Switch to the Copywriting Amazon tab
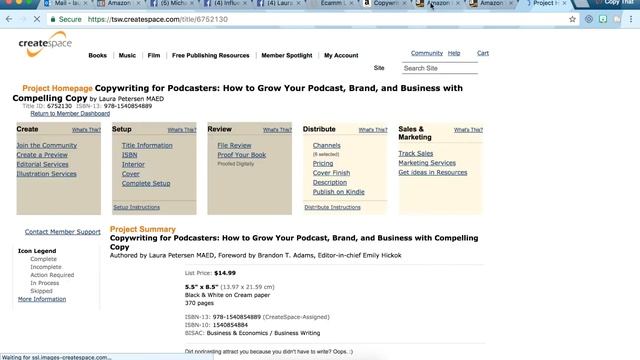This screenshot has width=640, height=360. 385,3
